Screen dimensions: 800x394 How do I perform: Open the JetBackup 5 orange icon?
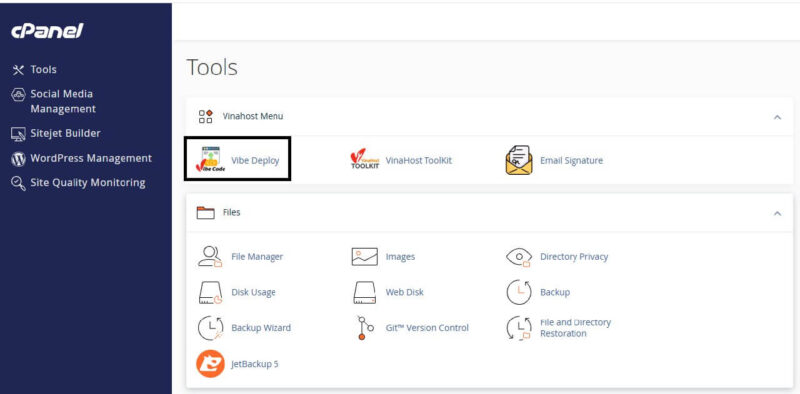click(x=210, y=364)
